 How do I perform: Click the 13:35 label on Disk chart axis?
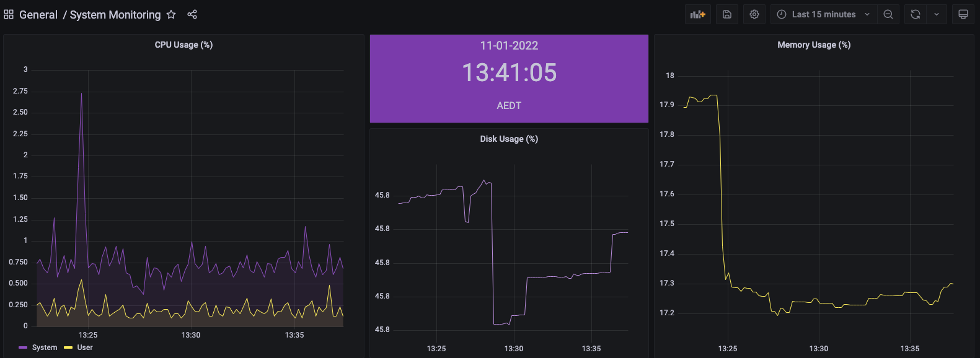point(591,349)
